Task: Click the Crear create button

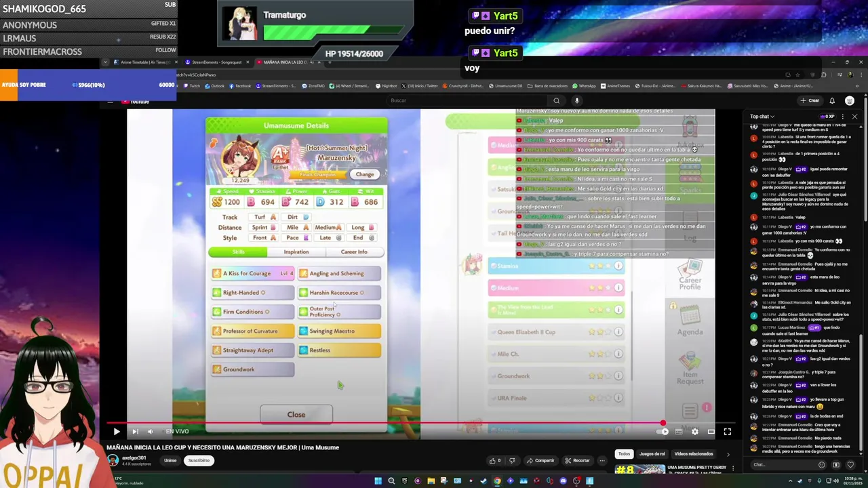Action: (810, 100)
